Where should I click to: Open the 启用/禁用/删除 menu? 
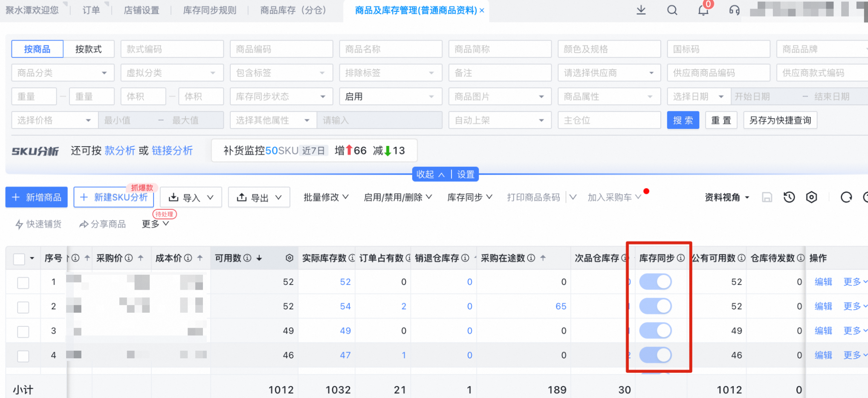(x=398, y=197)
